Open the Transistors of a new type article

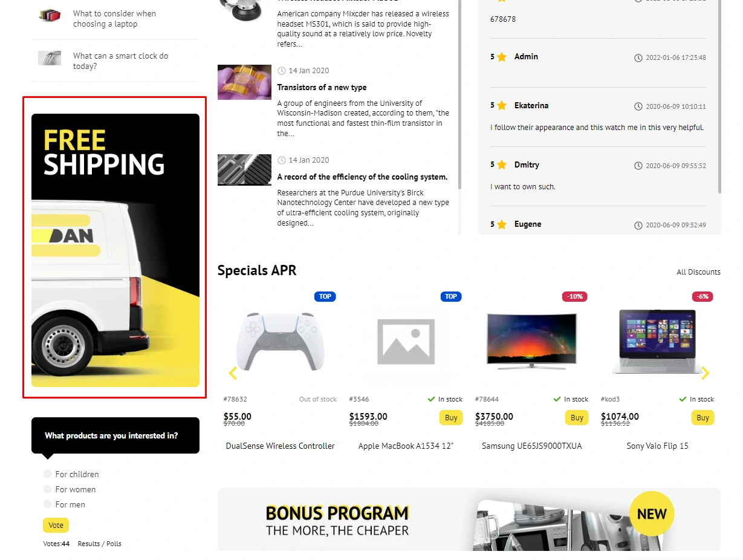[x=322, y=88]
